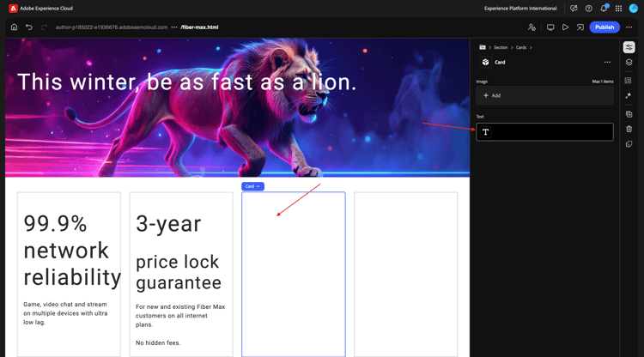Click the Text rich text field
Screen dimensions: 644x357
[x=544, y=132]
